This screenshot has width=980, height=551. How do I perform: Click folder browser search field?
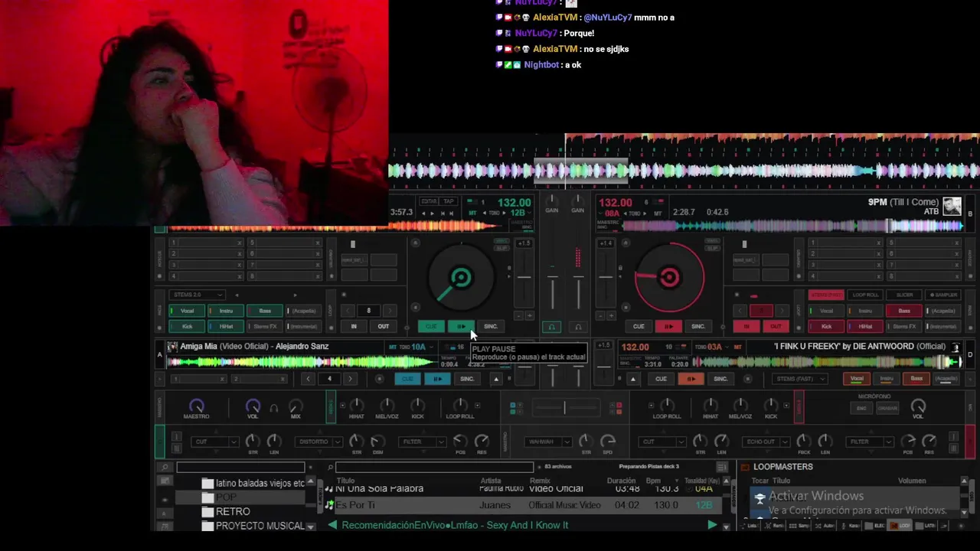click(240, 467)
